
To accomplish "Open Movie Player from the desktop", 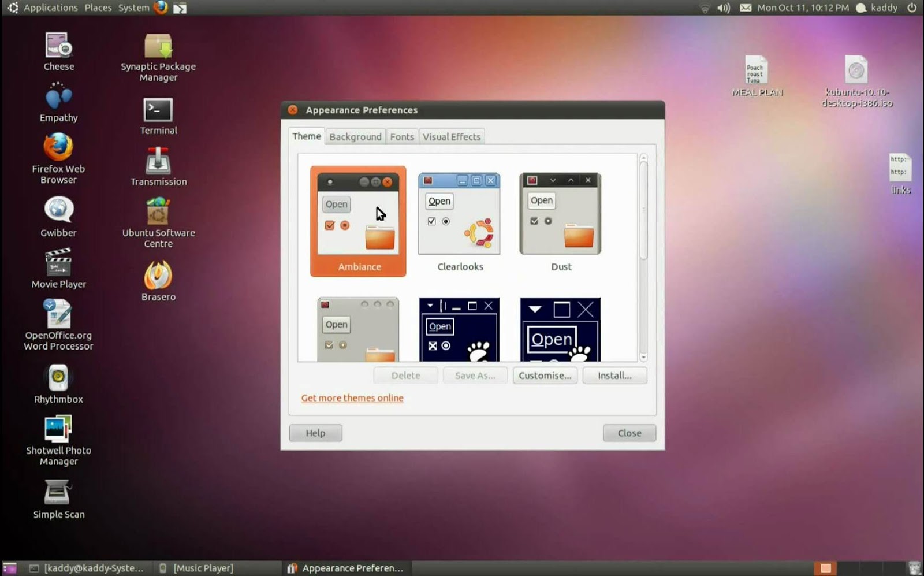I will click(x=58, y=265).
